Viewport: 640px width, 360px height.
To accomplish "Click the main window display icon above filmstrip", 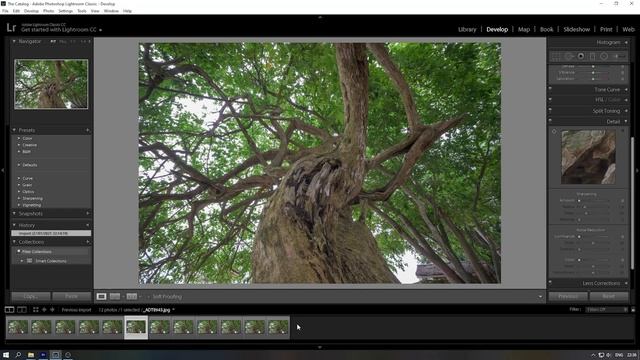I will tap(9, 310).
